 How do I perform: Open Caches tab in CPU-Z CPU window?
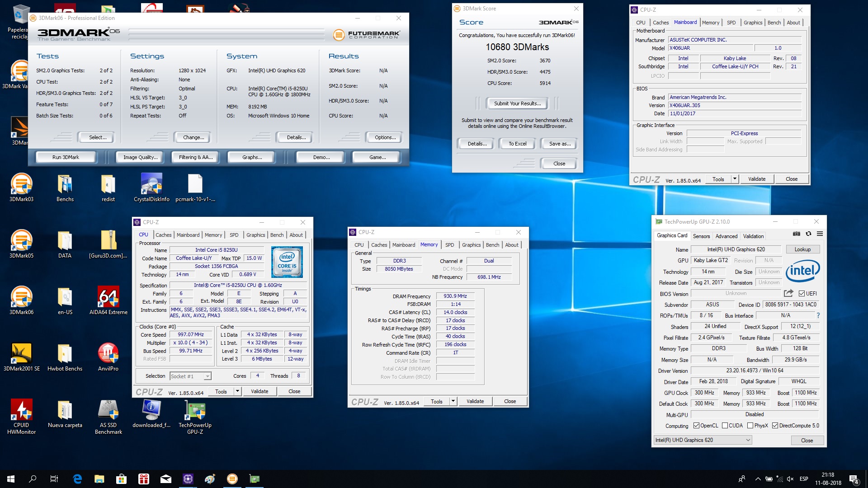[x=164, y=235]
